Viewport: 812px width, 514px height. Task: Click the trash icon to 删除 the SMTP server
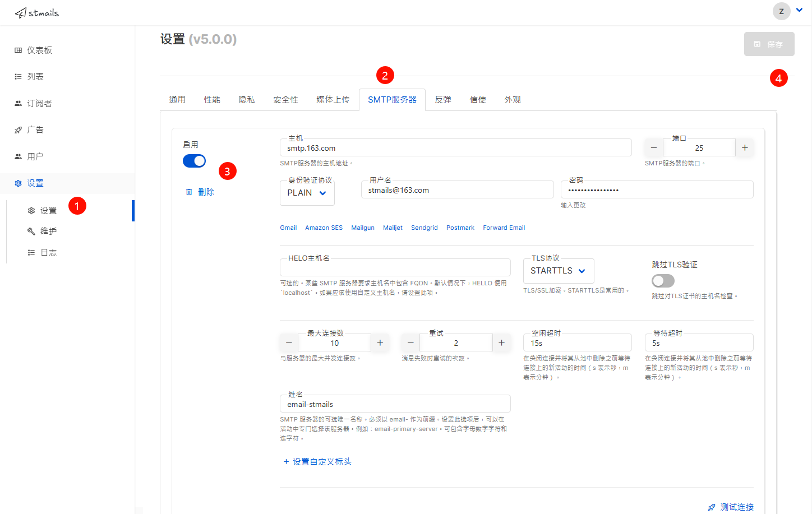(189, 191)
